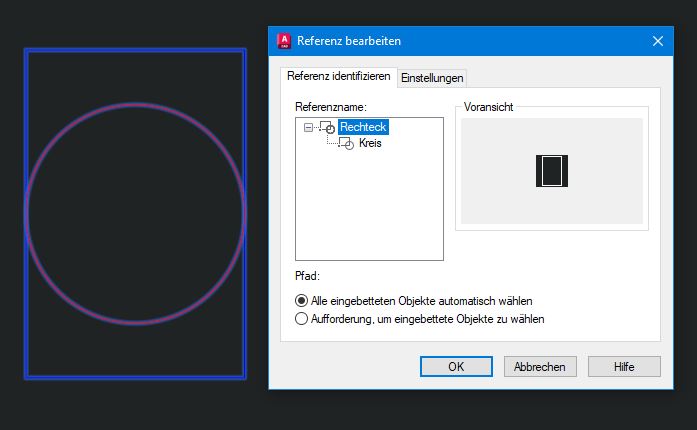Image resolution: width=697 pixels, height=430 pixels.
Task: Select the Kreis nested reference
Action: point(370,143)
